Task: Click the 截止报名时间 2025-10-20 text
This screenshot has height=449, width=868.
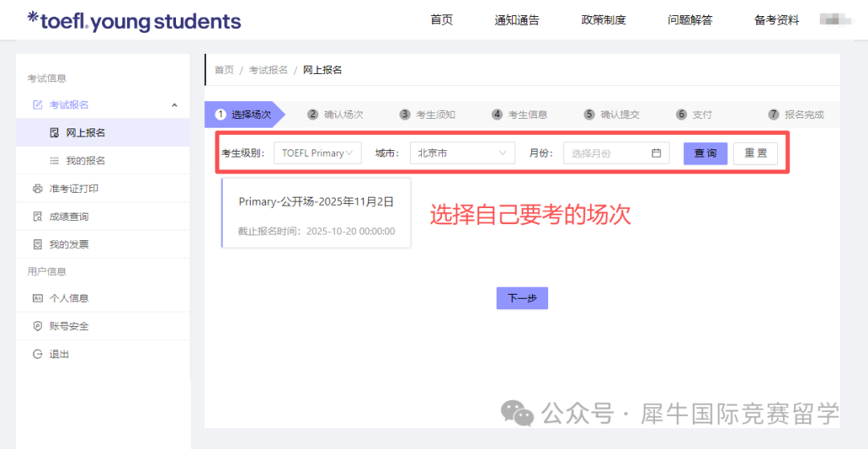Action: pyautogui.click(x=317, y=231)
